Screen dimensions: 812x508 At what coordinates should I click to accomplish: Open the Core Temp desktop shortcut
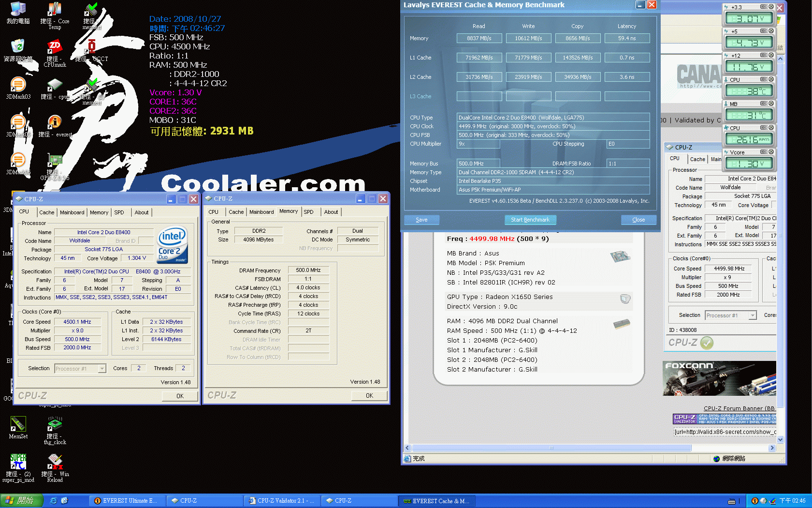(55, 15)
